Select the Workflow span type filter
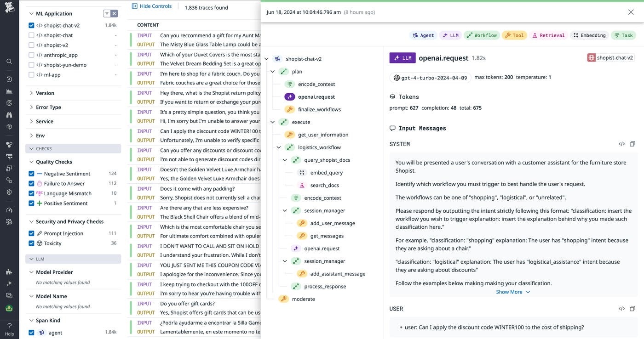This screenshot has width=644, height=339. click(481, 35)
